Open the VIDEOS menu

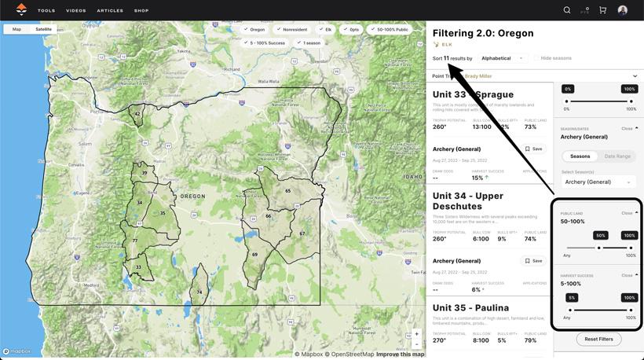pyautogui.click(x=76, y=10)
